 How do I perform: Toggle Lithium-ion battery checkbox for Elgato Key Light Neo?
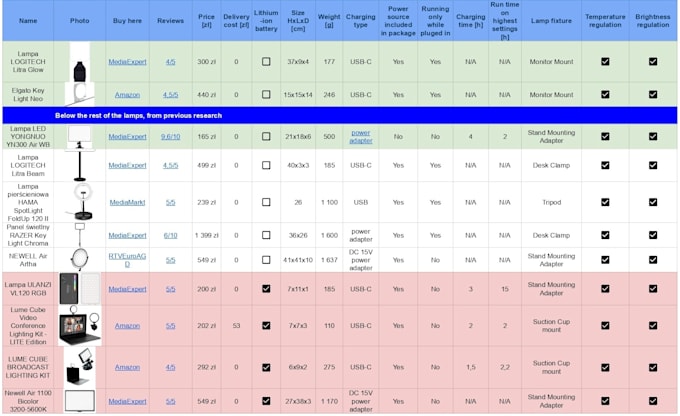pyautogui.click(x=266, y=95)
